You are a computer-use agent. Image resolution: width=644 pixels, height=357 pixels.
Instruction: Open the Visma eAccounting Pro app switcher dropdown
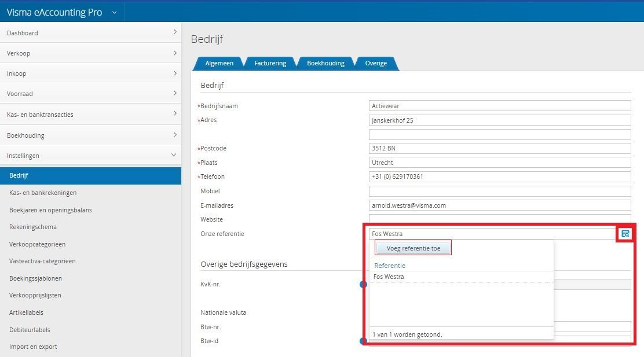tap(114, 12)
